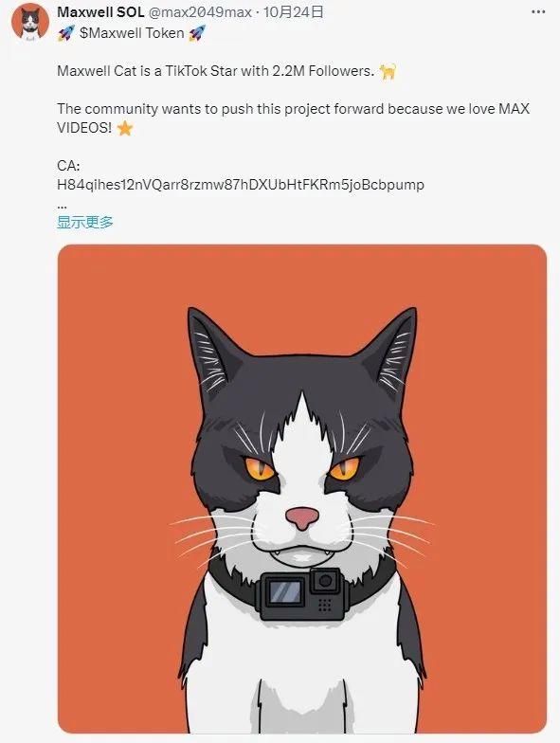Click the rocket emoji before $Maxwell Token
560x743 pixels.
coord(66,33)
